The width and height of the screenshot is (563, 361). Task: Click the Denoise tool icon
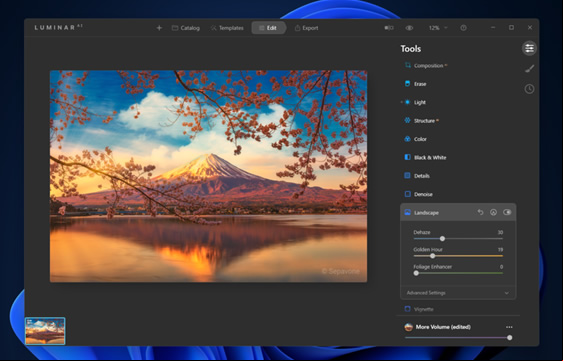coord(408,194)
